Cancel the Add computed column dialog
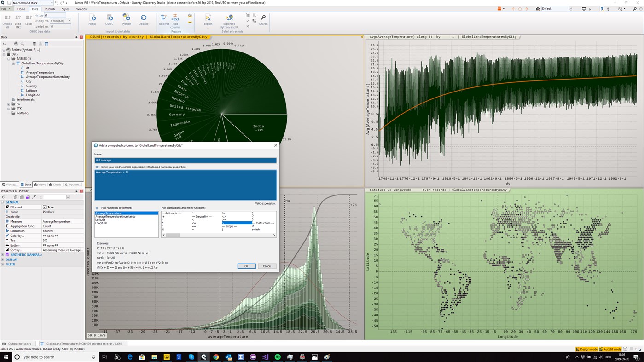Image resolution: width=644 pixels, height=362 pixels. pos(267,266)
